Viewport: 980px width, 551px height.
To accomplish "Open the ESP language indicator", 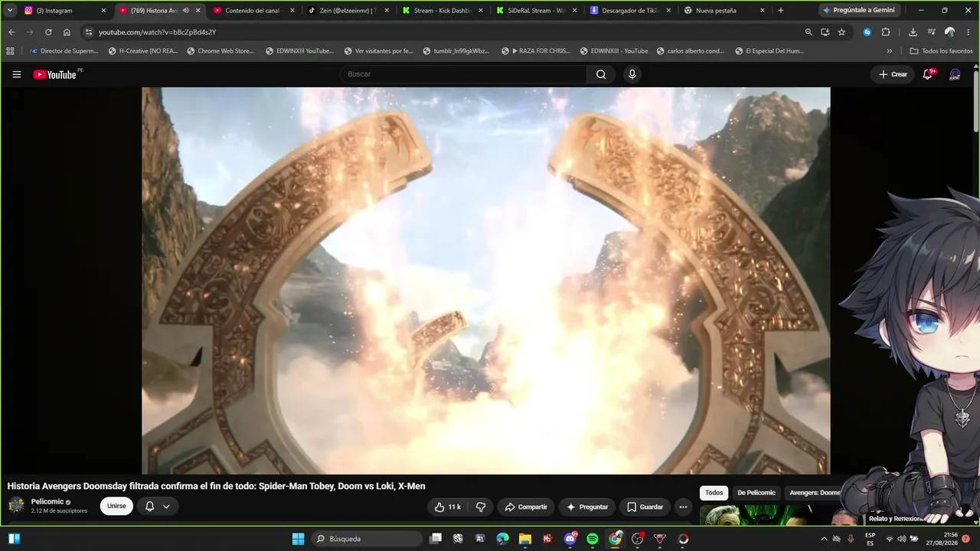I will (x=870, y=539).
